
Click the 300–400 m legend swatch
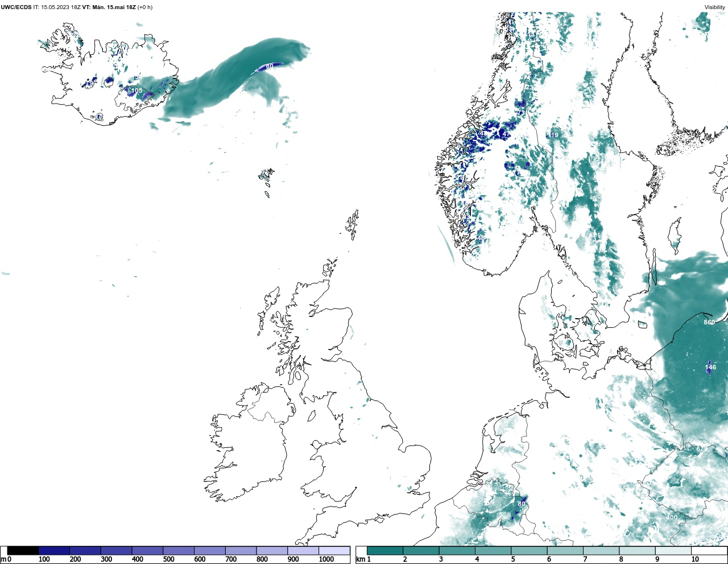click(x=117, y=550)
